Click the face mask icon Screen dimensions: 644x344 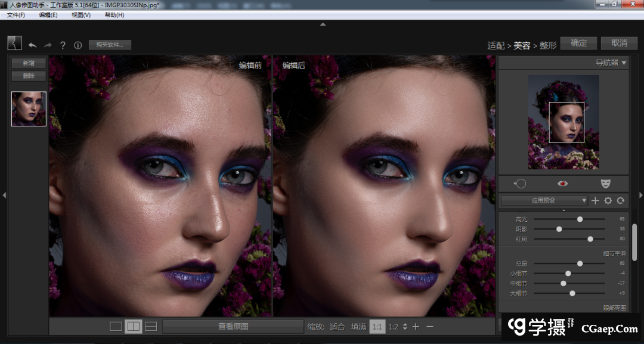pyautogui.click(x=606, y=184)
